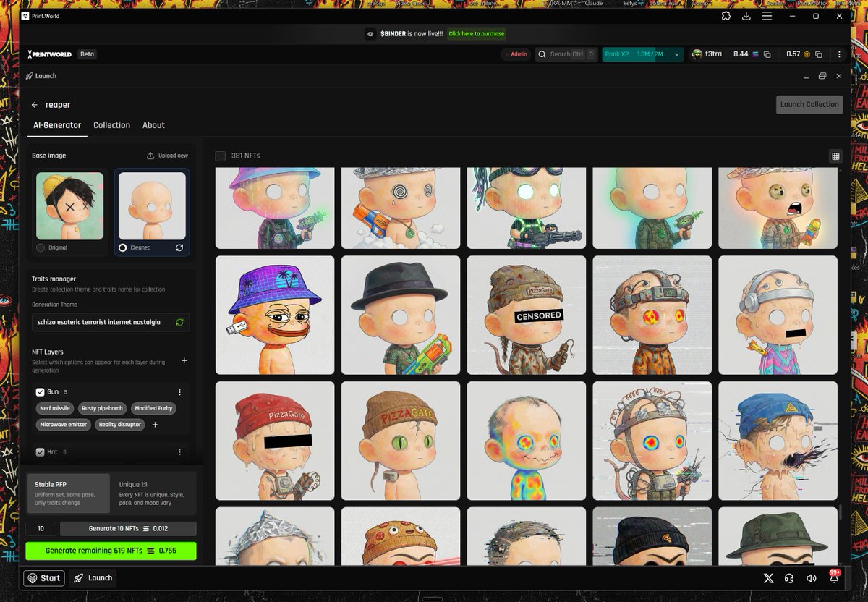Open hamburger menu in title bar

(767, 16)
